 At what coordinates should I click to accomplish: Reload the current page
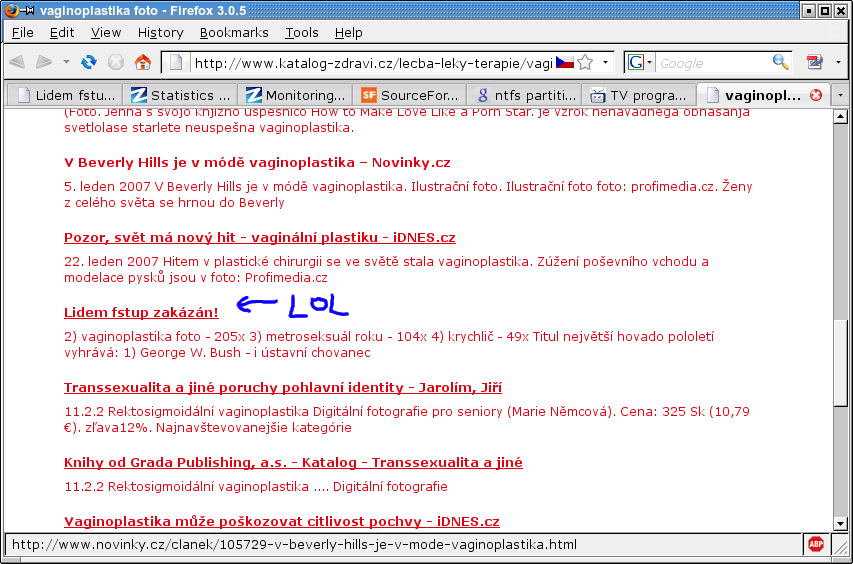[x=89, y=62]
